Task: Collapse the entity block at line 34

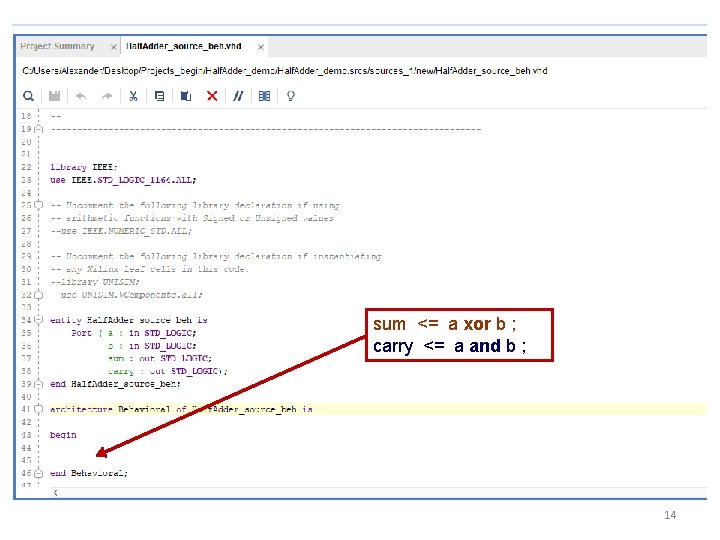Action: coord(39,320)
